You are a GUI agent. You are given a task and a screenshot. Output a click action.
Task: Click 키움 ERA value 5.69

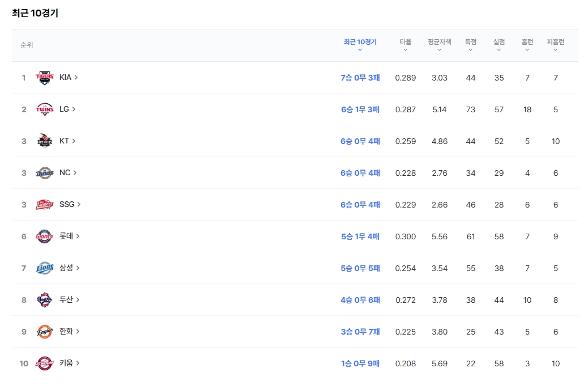(440, 363)
